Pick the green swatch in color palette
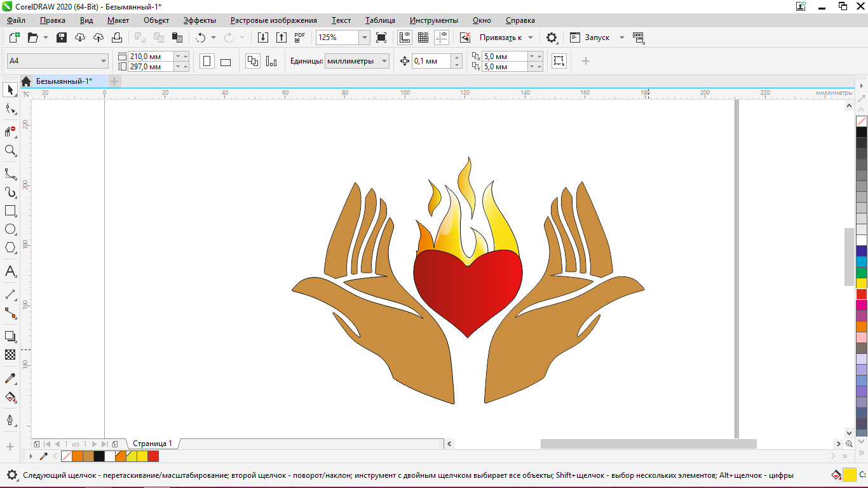The image size is (868, 488). pyautogui.click(x=862, y=273)
